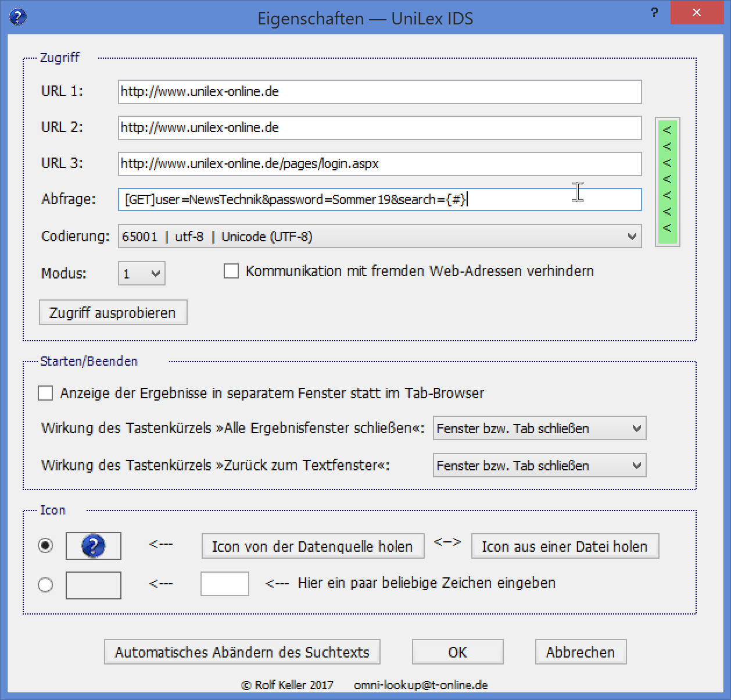
Task: Click the Modus label
Action: point(64,273)
